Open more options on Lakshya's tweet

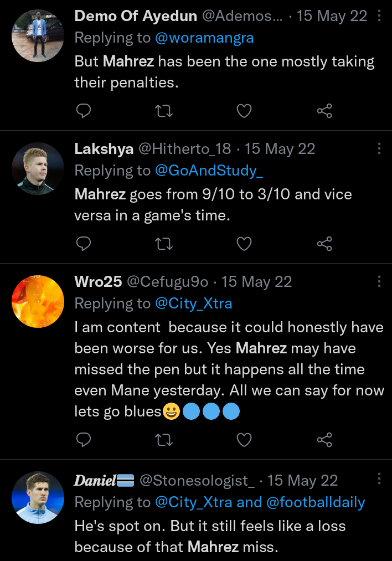[x=379, y=148]
